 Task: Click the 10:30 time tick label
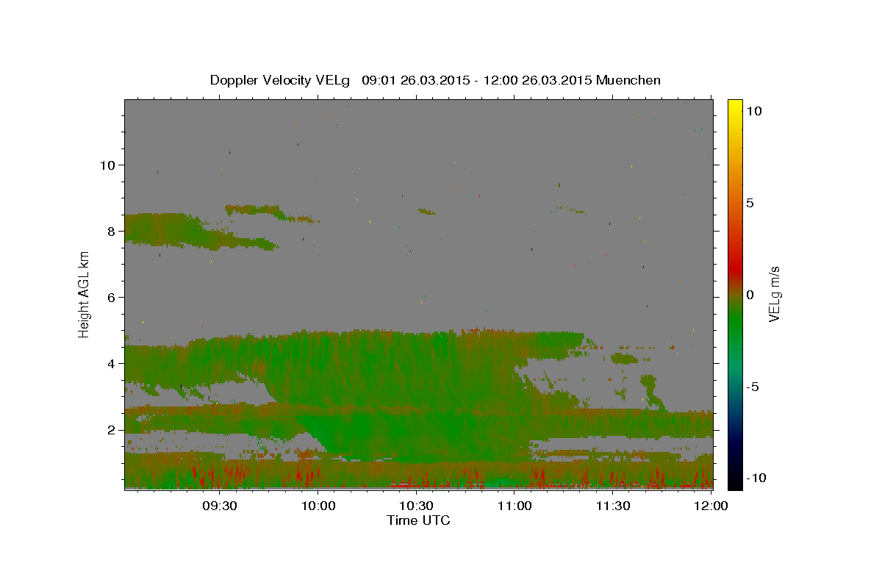point(416,506)
